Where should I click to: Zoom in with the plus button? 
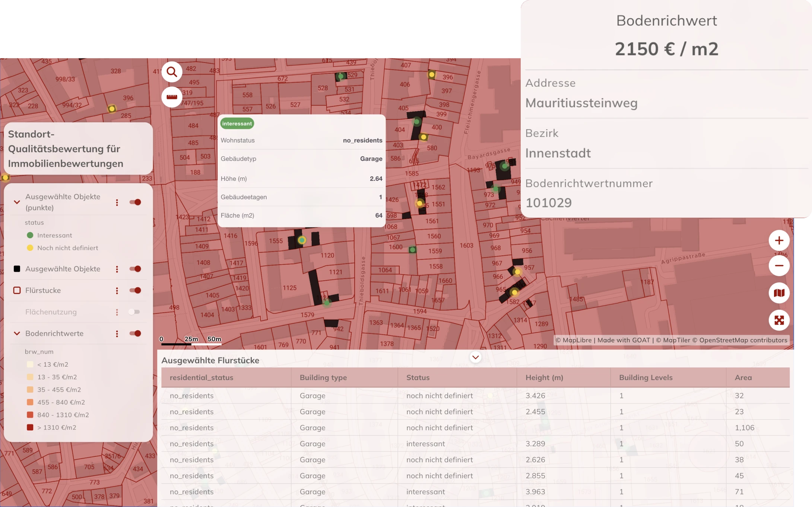(779, 240)
